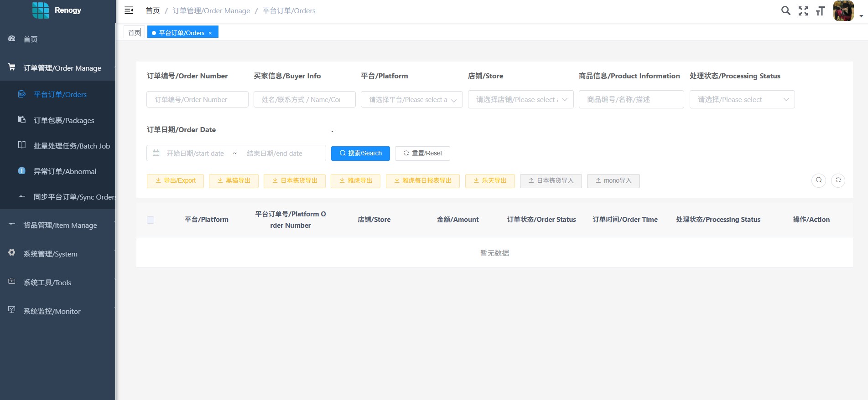Toggle fullscreen mode icon
Viewport: 868px width, 400px height.
[803, 11]
